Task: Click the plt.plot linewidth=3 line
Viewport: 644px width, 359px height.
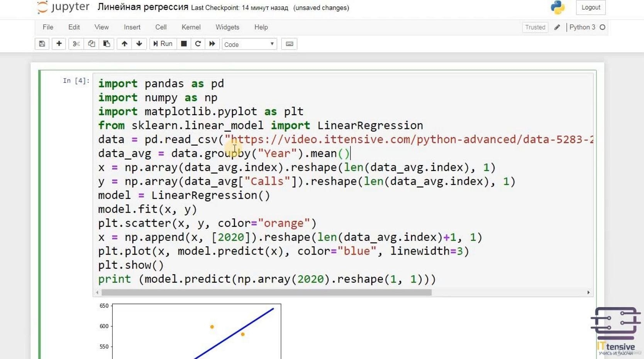Action: pyautogui.click(x=284, y=251)
